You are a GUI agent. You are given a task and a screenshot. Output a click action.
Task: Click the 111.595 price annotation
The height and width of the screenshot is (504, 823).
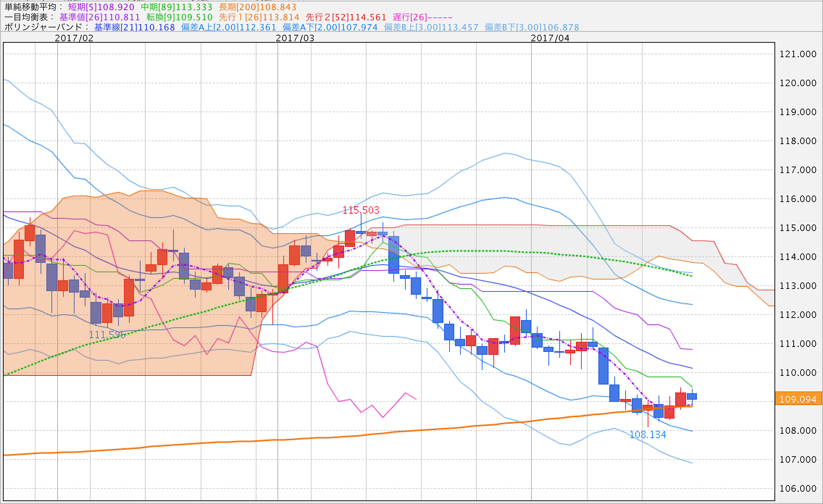click(107, 335)
